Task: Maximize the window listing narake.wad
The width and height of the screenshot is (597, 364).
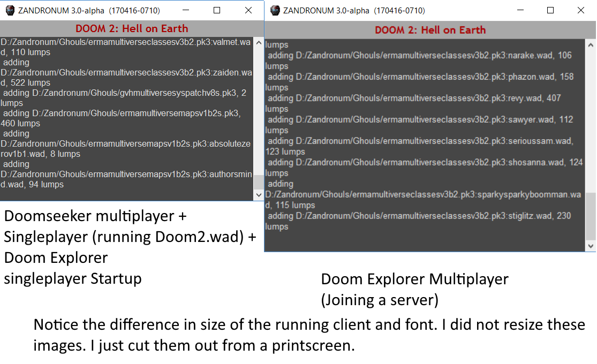Action: point(550,10)
